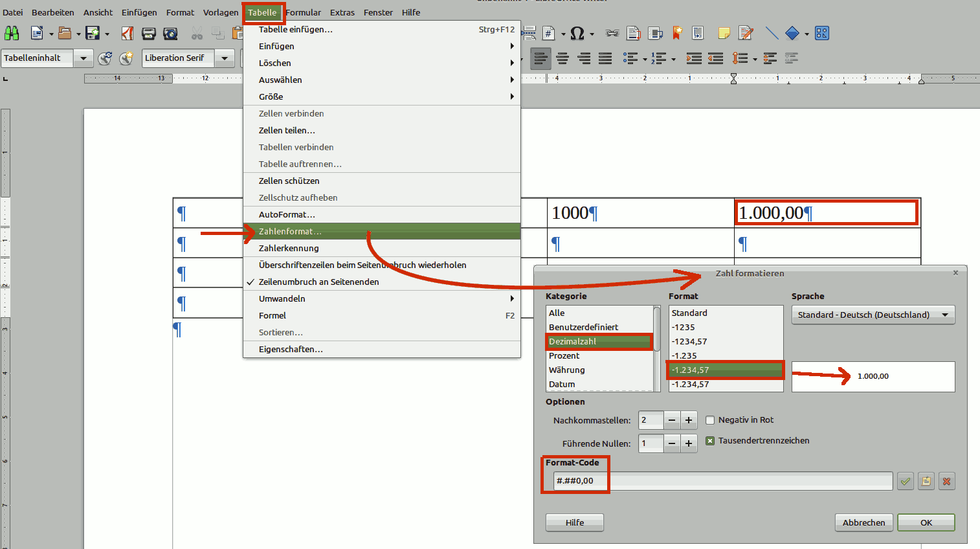
Task: Select the Line drawing tool
Action: (772, 33)
